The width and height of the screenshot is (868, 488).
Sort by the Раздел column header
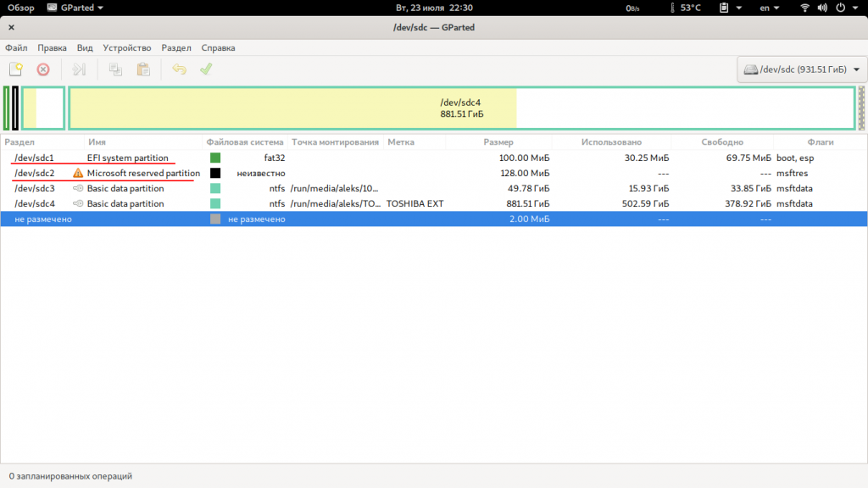coord(42,142)
